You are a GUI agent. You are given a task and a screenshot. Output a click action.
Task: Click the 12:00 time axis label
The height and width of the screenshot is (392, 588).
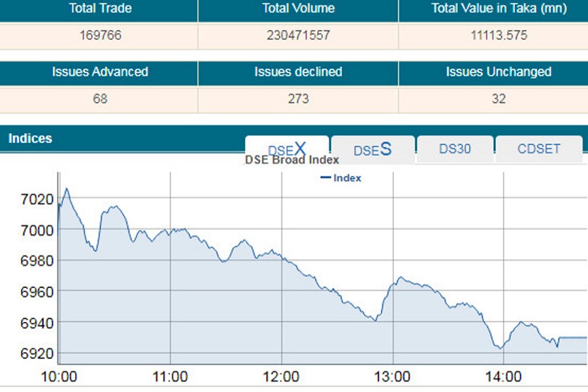(282, 377)
